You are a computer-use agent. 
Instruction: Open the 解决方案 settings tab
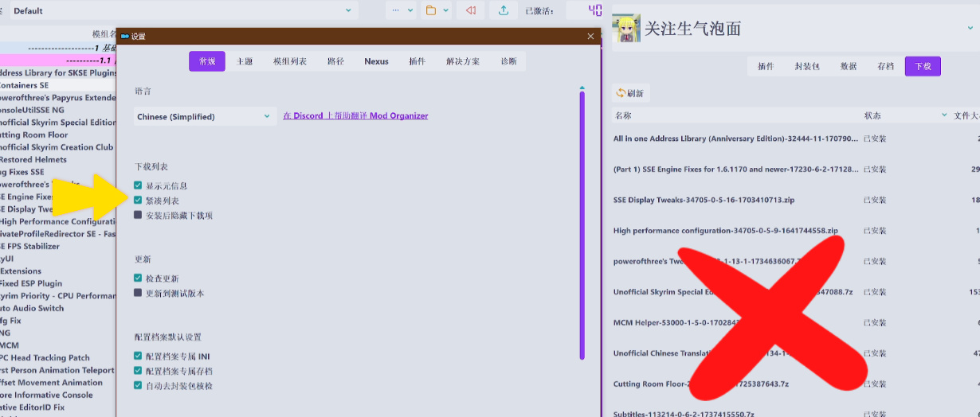click(463, 61)
